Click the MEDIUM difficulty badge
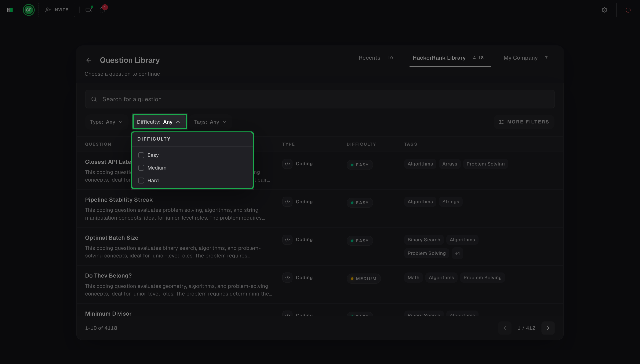640x364 pixels. pos(364,279)
